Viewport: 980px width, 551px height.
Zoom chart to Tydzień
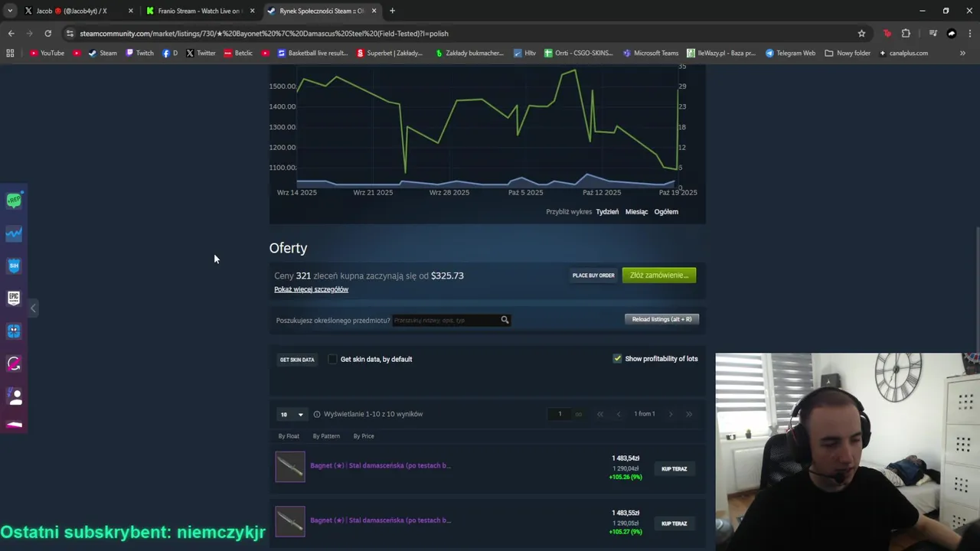(607, 212)
